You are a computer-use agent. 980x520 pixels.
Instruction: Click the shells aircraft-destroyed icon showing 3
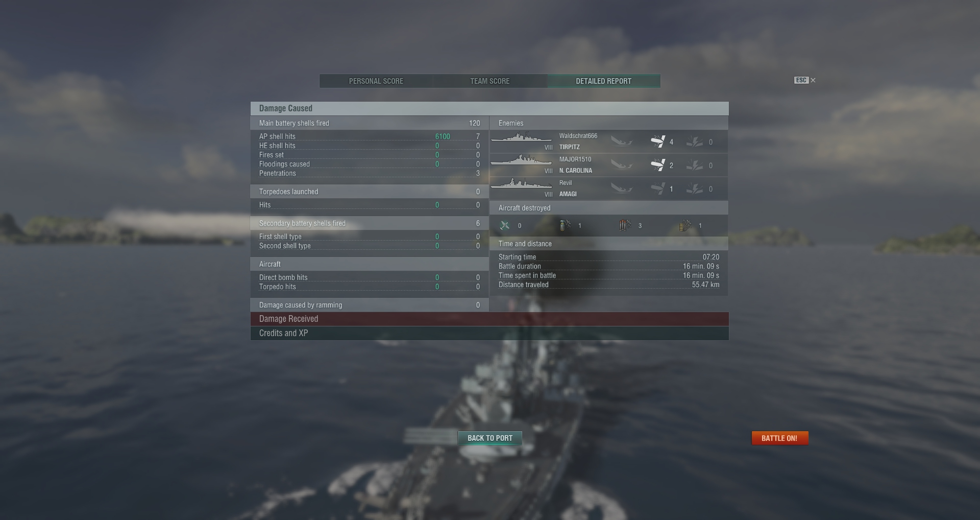click(625, 225)
